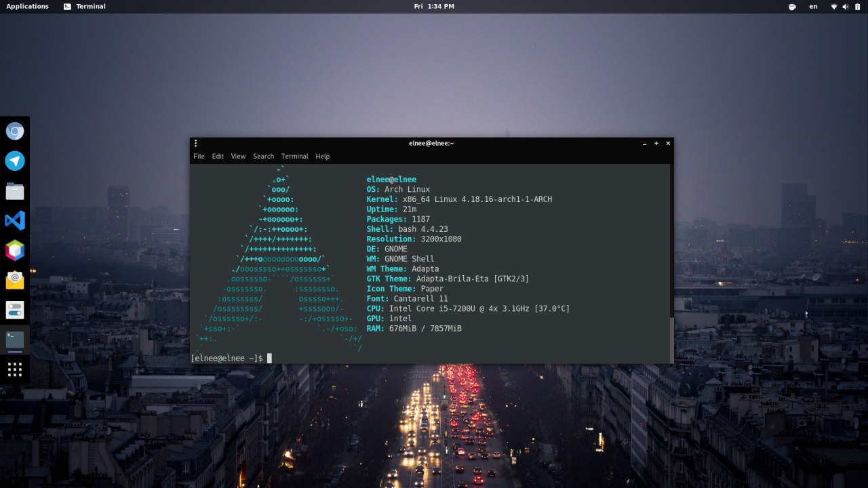
Task: Click the 'CPU: Intel Core i5-7200U' line
Action: point(468,308)
